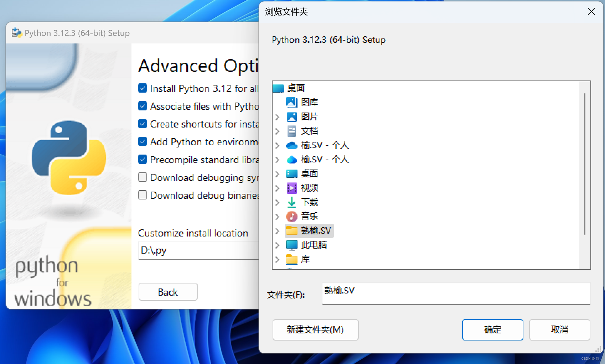This screenshot has width=605, height=364.
Task: Click the 新建文件夹(M) new folder button
Action: (x=315, y=330)
